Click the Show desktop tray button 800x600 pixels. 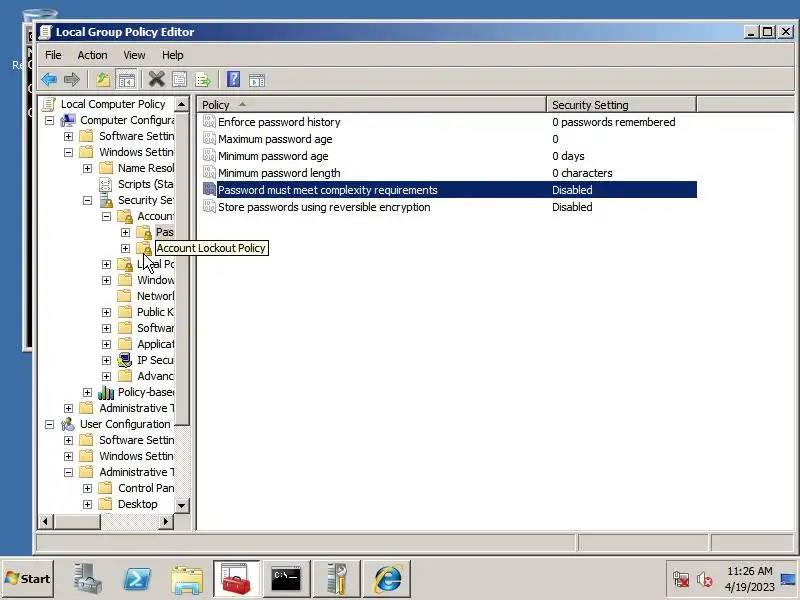tap(787, 579)
